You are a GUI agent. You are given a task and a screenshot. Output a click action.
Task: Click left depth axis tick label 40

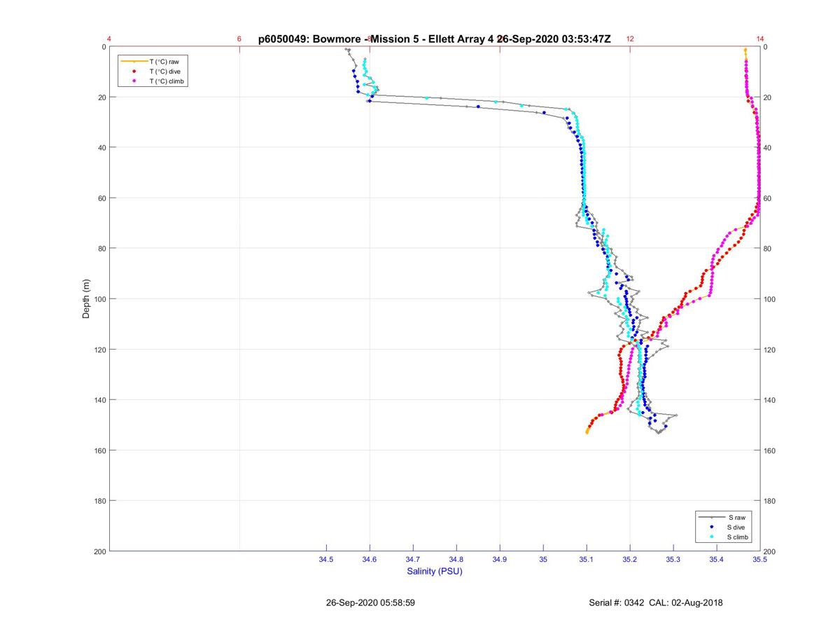(101, 148)
